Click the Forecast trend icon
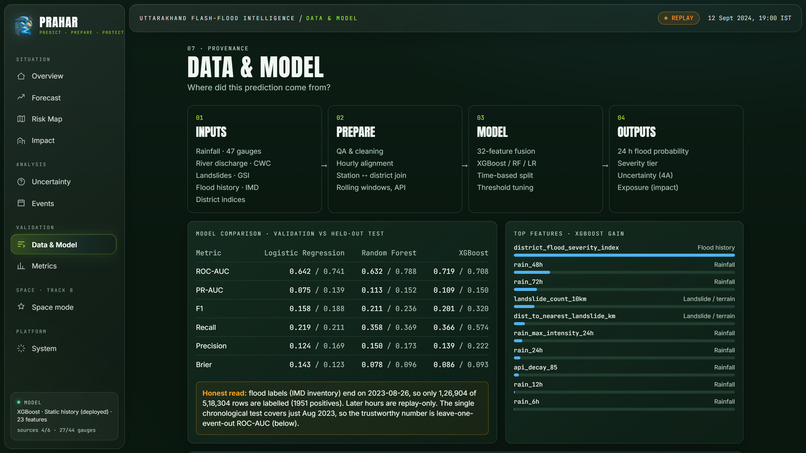Screen dimensions: 806x453 click(x=21, y=97)
